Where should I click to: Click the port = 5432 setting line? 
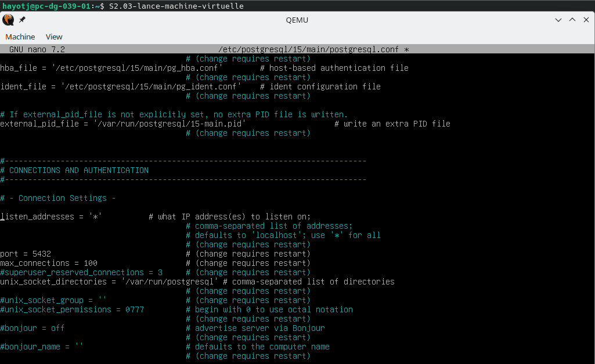point(25,253)
